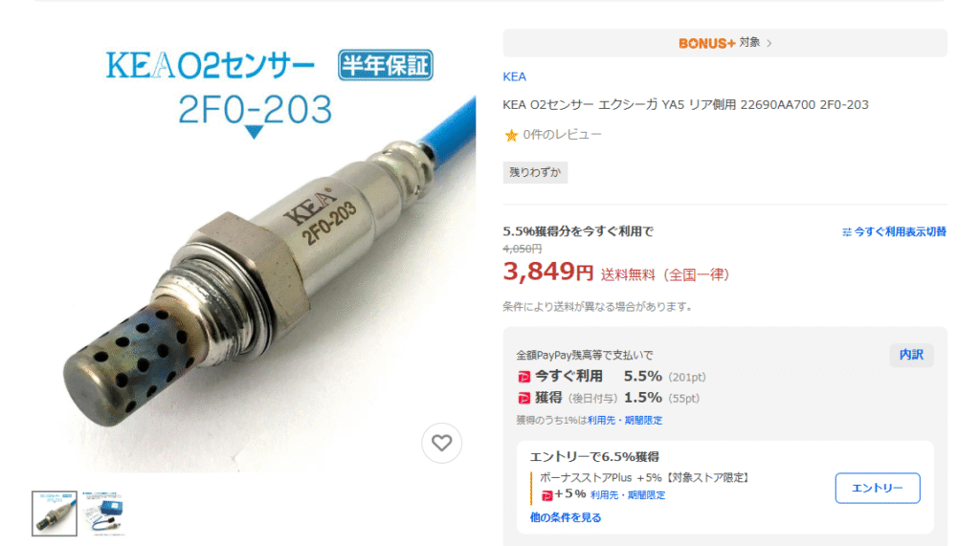
Task: Click the エントリー button
Action: 878,488
